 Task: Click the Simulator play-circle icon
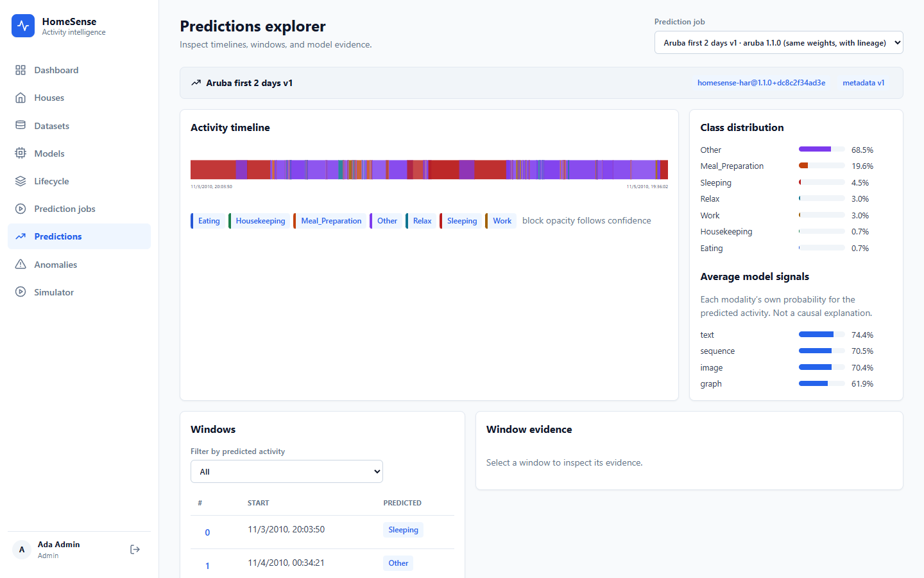pyautogui.click(x=21, y=292)
